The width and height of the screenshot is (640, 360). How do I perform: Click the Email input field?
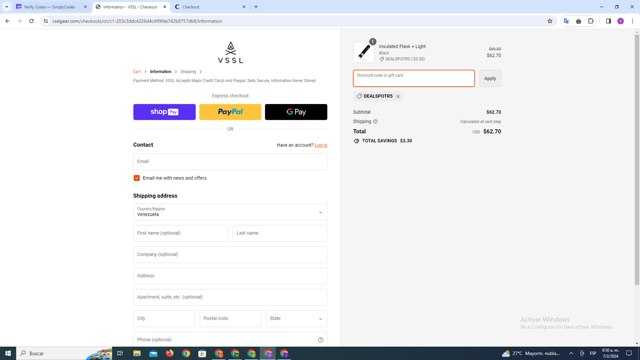click(x=230, y=162)
